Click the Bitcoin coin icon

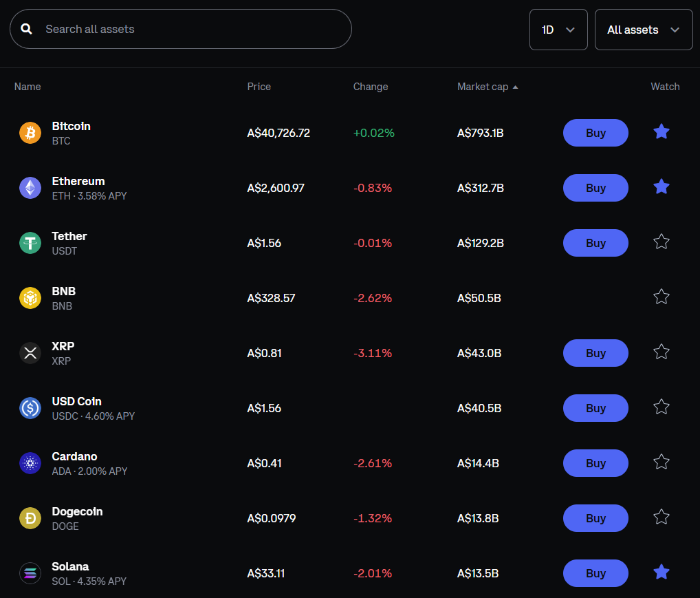pos(30,133)
